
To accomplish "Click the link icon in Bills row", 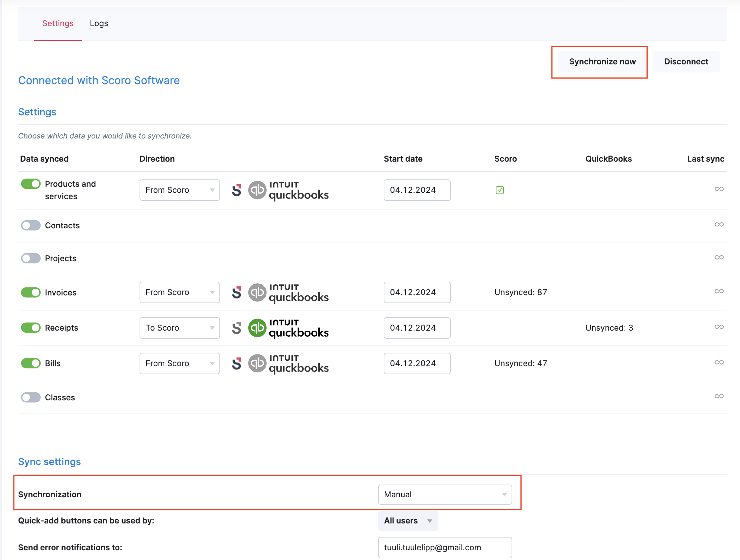I will pos(719,362).
